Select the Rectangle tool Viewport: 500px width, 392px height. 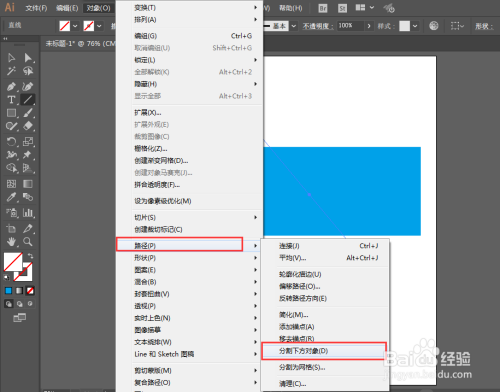point(12,113)
